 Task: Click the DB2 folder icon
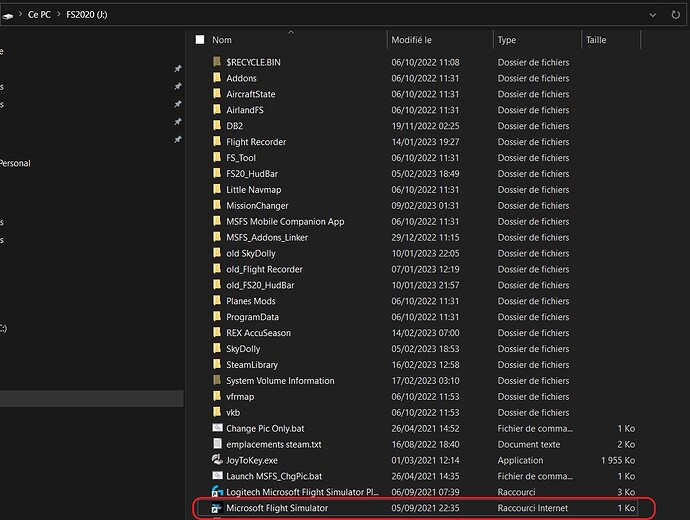click(217, 125)
